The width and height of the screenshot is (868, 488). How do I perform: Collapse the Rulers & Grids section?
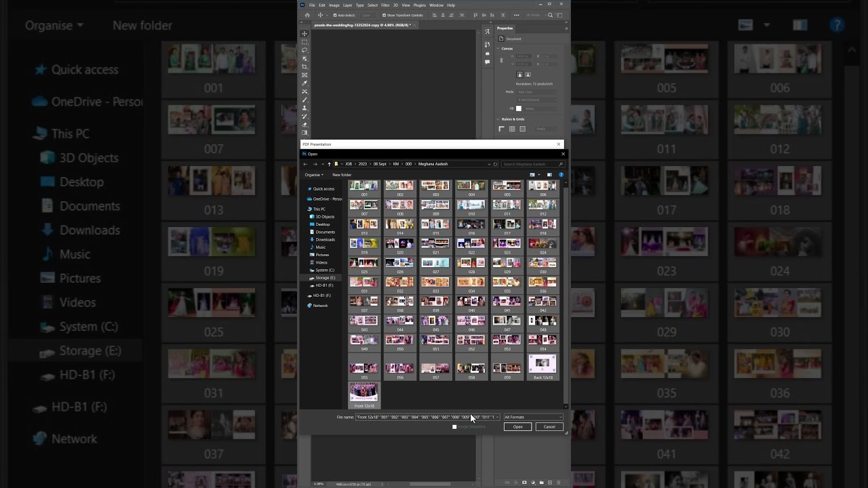499,119
